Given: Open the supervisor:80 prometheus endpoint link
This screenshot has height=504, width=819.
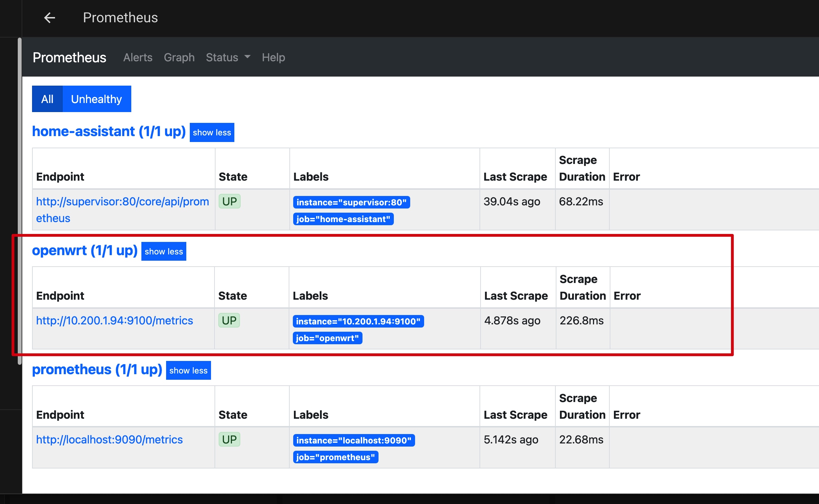Looking at the screenshot, I should pos(122,202).
